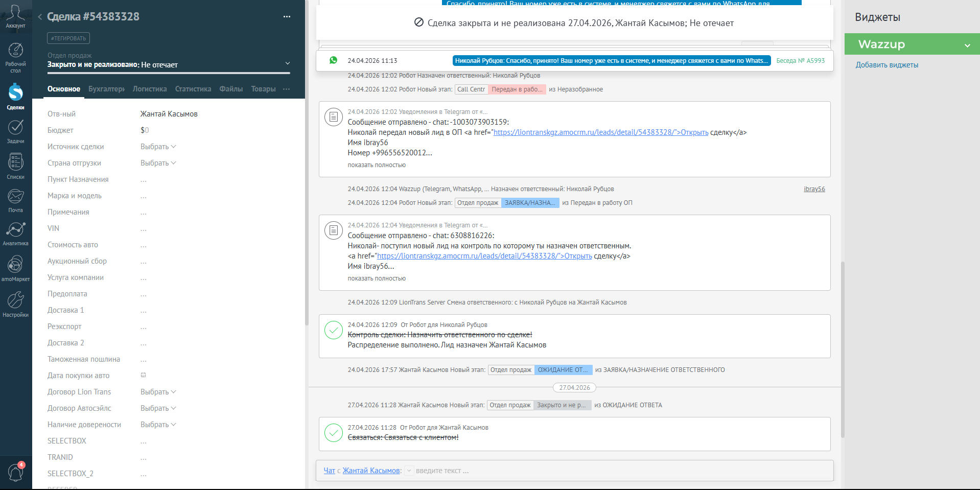Screen dimensions: 980x490
Task: Click Жантай Касымов link in chat input
Action: click(371, 471)
